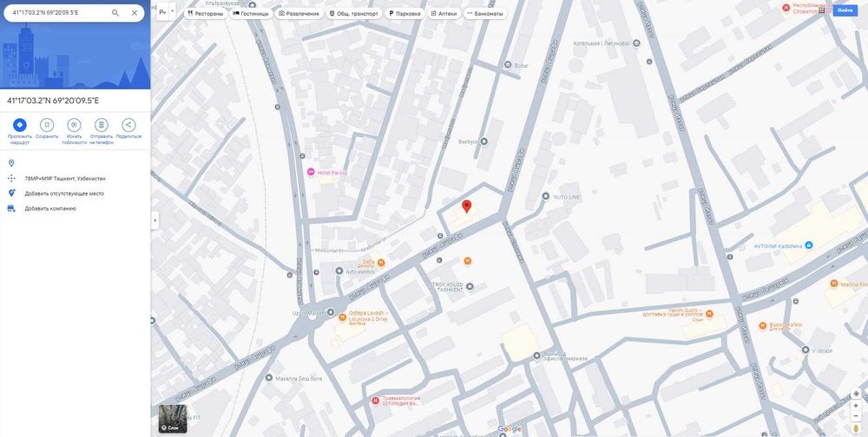Click the pink Hotel Parviz marker

pyautogui.click(x=311, y=173)
